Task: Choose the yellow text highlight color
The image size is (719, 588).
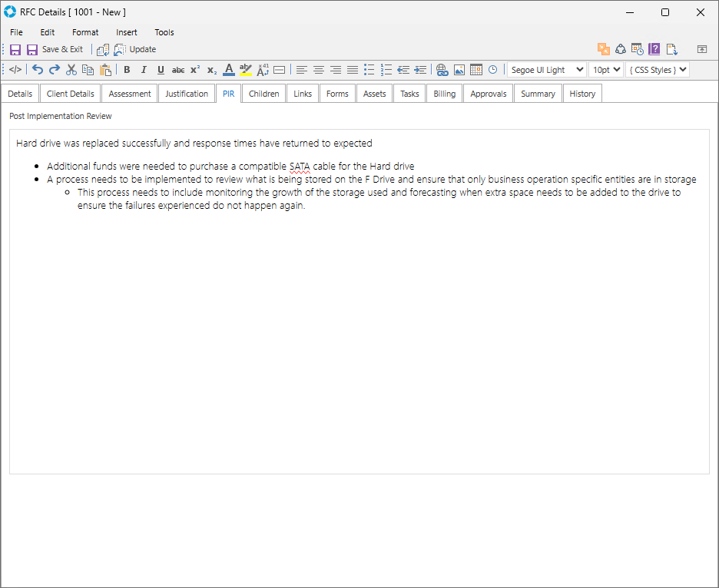Action: click(x=246, y=70)
